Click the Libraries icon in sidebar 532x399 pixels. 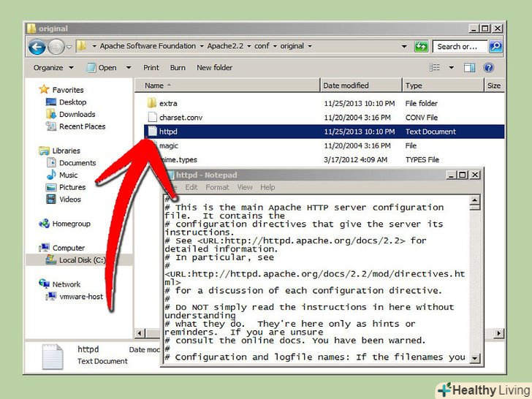(44, 151)
